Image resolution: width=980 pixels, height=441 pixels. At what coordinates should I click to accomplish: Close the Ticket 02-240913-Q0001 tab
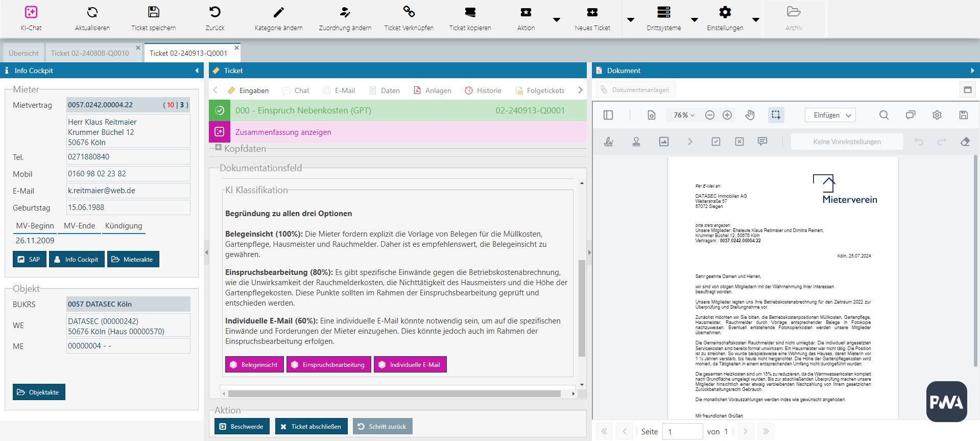[236, 48]
